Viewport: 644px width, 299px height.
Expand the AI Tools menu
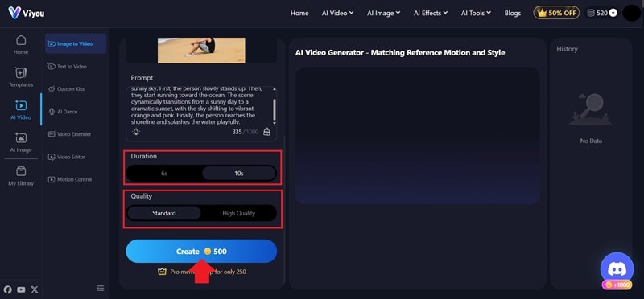pyautogui.click(x=476, y=13)
